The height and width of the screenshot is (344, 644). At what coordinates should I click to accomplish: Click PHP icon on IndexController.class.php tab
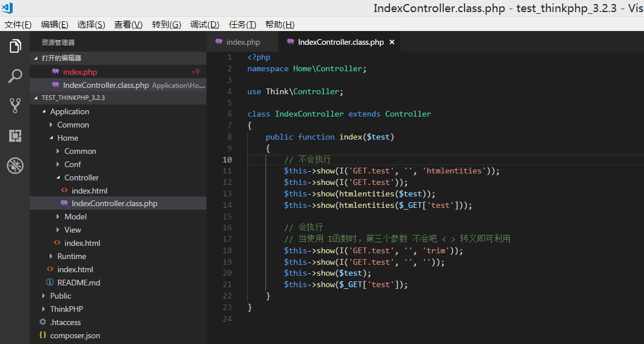291,42
